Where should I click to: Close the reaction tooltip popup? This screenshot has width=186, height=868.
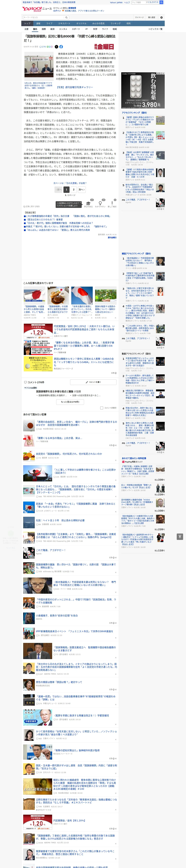(81, 203)
